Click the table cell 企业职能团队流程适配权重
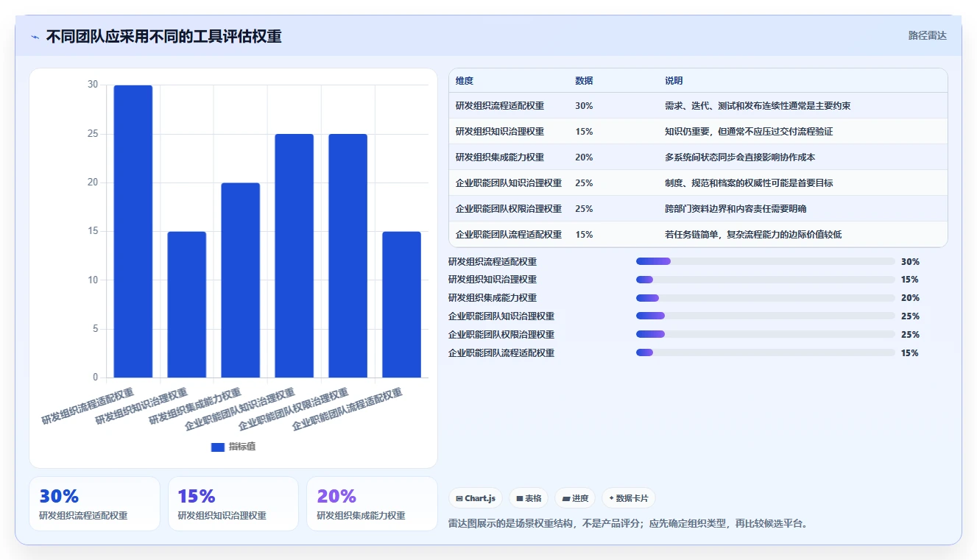Image resolution: width=977 pixels, height=560 pixels. [509, 235]
